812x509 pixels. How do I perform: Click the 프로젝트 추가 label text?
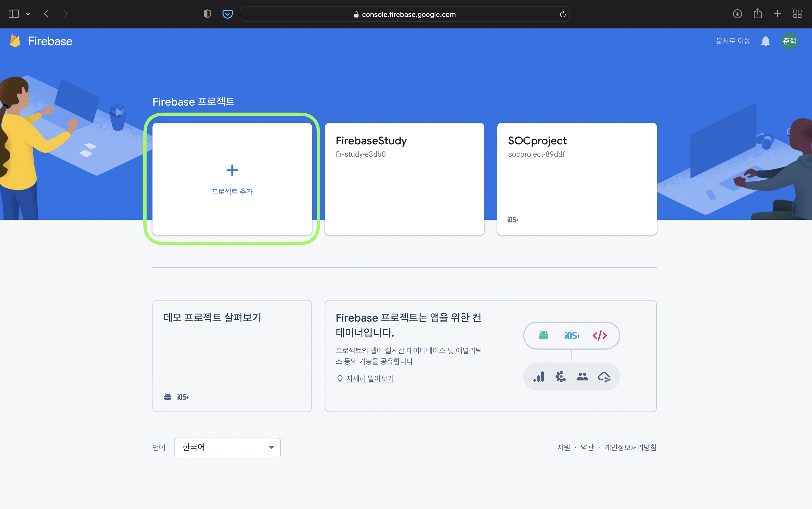[232, 191]
